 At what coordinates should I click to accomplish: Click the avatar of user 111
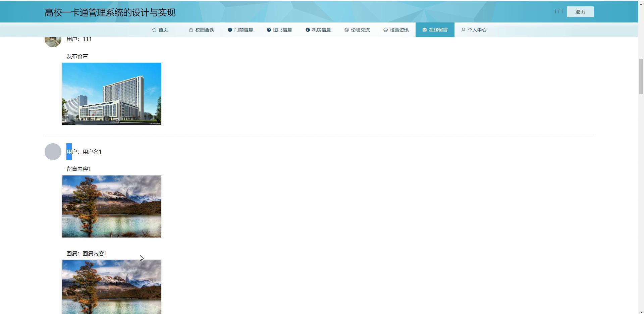point(53,42)
